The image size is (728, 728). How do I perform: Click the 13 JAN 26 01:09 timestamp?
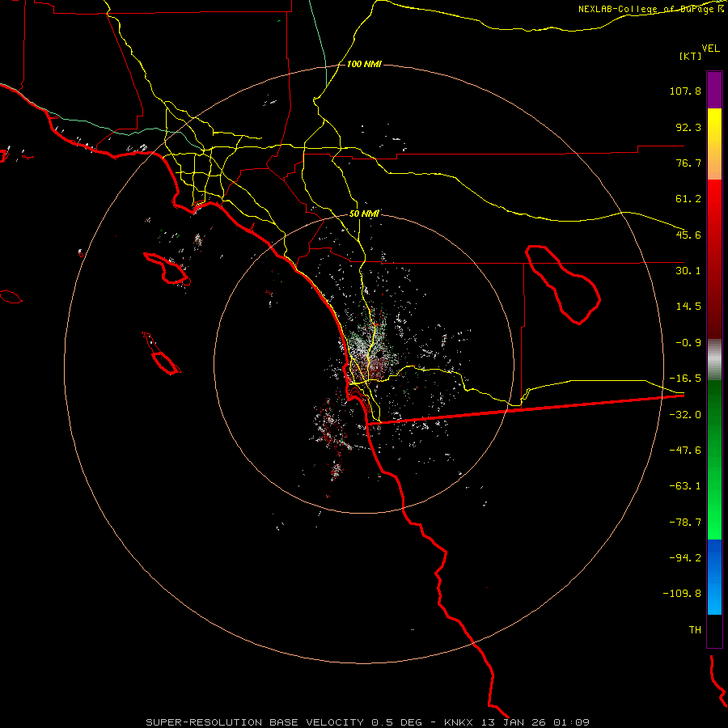(x=535, y=722)
